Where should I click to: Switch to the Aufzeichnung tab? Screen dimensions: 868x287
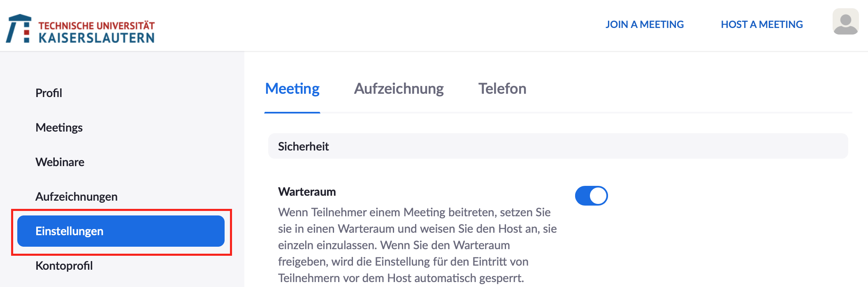point(399,89)
